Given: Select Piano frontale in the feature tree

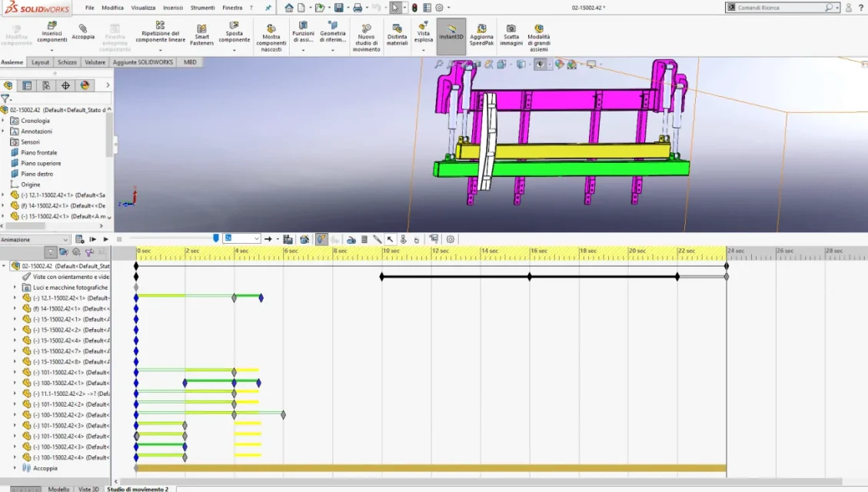Looking at the screenshot, I should [x=38, y=153].
